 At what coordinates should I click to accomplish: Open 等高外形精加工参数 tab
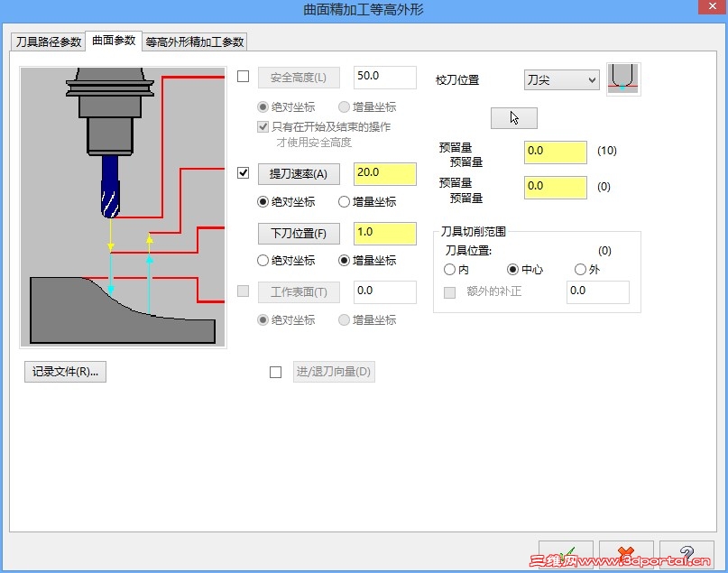coord(195,42)
